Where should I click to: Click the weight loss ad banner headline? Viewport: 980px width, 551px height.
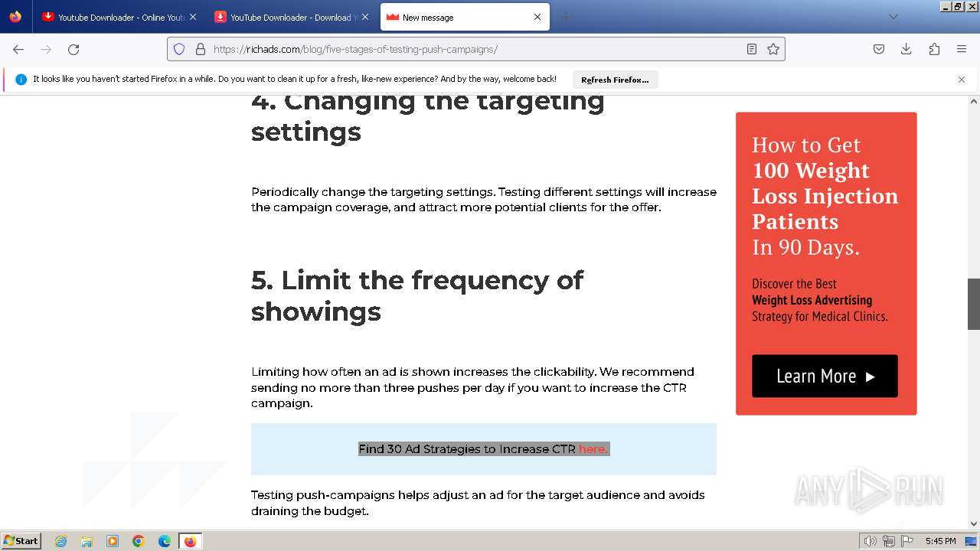[x=825, y=196]
